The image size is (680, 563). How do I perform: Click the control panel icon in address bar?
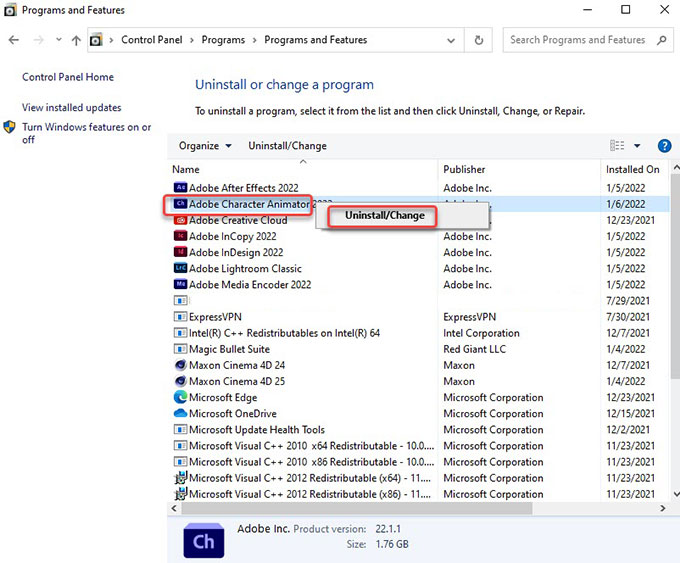coord(96,40)
